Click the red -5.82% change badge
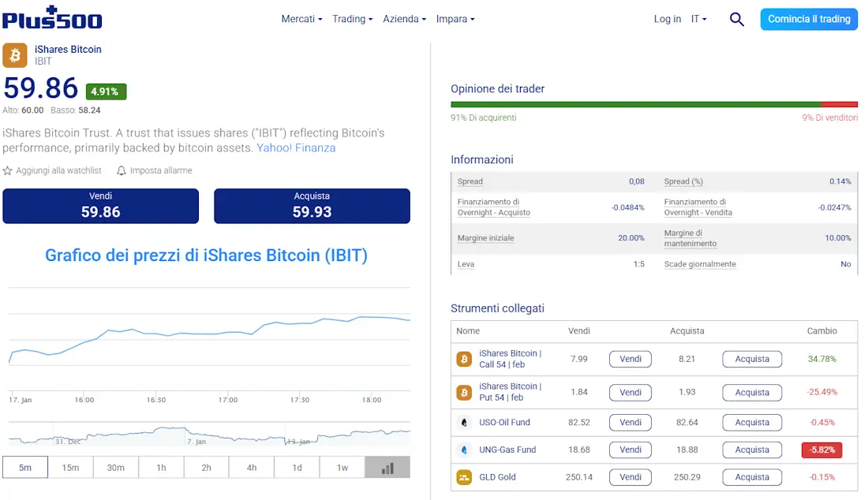Screen dimensions: 868x500 click(x=822, y=450)
